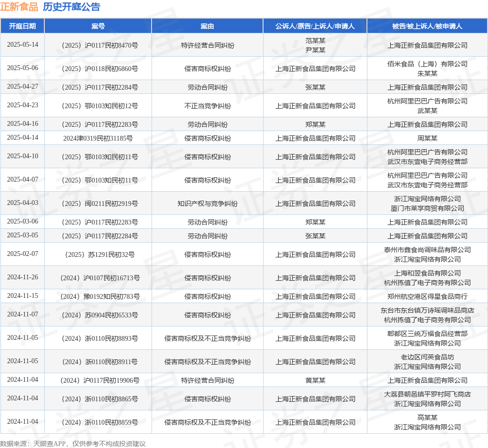Click plaintiff name 范某某
488x448 pixels.
[315, 41]
